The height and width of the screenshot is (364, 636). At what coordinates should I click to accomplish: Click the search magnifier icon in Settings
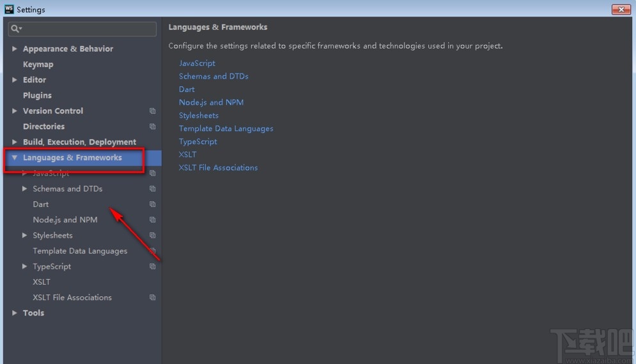[x=15, y=29]
